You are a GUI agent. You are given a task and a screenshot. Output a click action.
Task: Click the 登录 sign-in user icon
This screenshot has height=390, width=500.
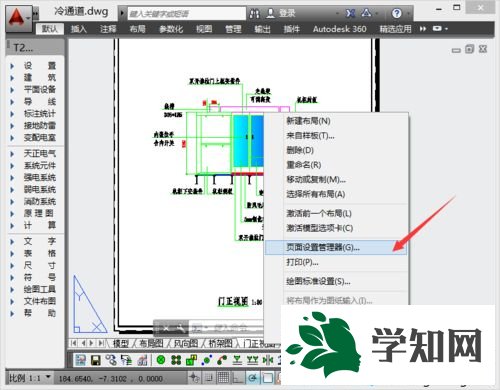[x=271, y=13]
